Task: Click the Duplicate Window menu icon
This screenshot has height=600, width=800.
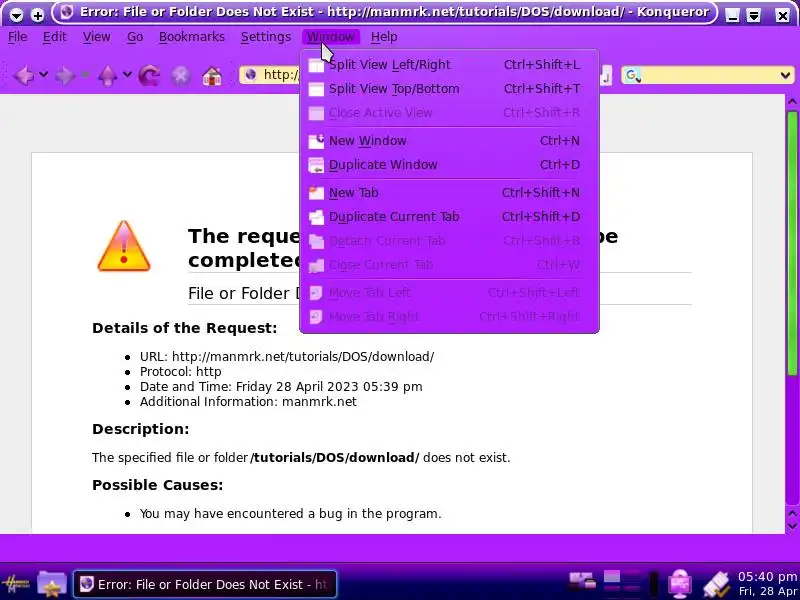Action: pyautogui.click(x=316, y=165)
